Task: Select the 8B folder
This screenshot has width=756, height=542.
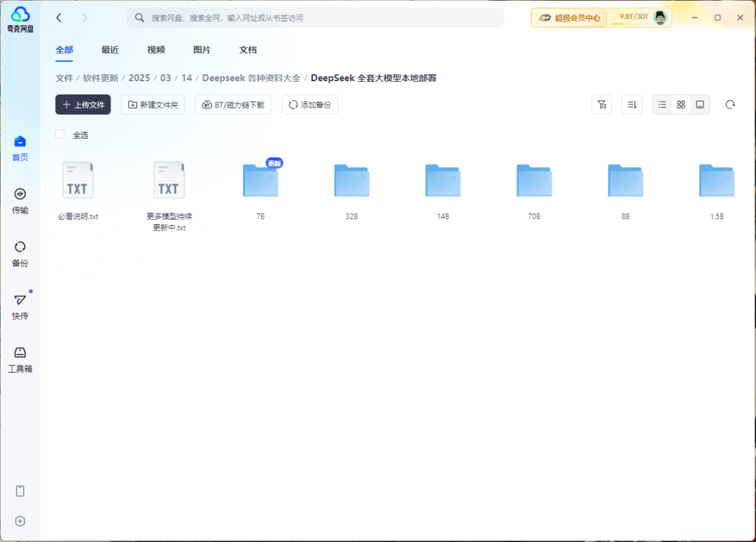Action: click(625, 181)
